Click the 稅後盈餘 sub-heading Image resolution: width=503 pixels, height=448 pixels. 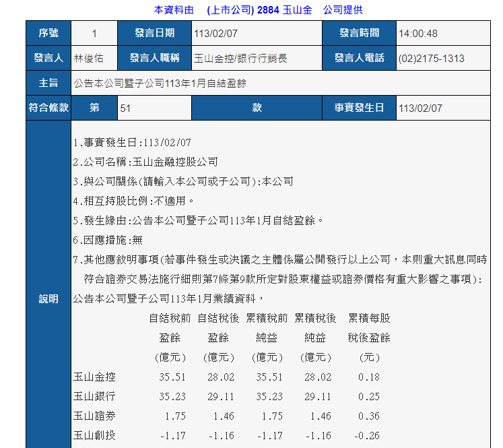369,338
